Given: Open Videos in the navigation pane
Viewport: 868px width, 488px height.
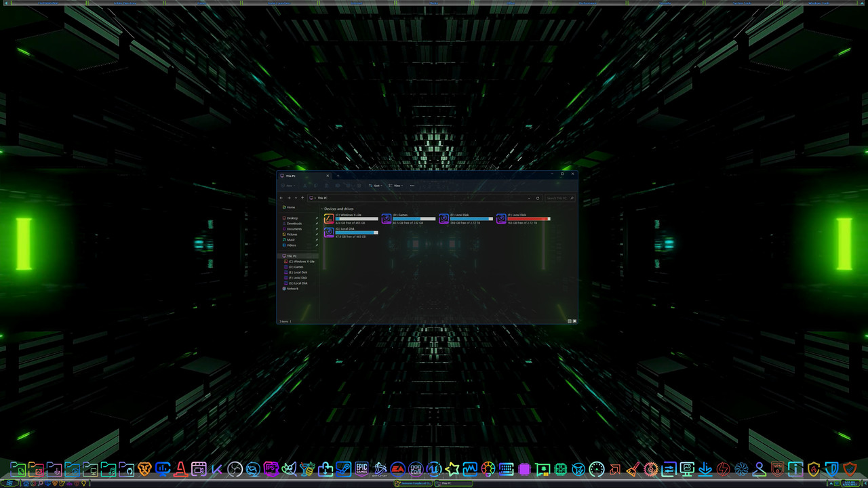Looking at the screenshot, I should [x=291, y=245].
